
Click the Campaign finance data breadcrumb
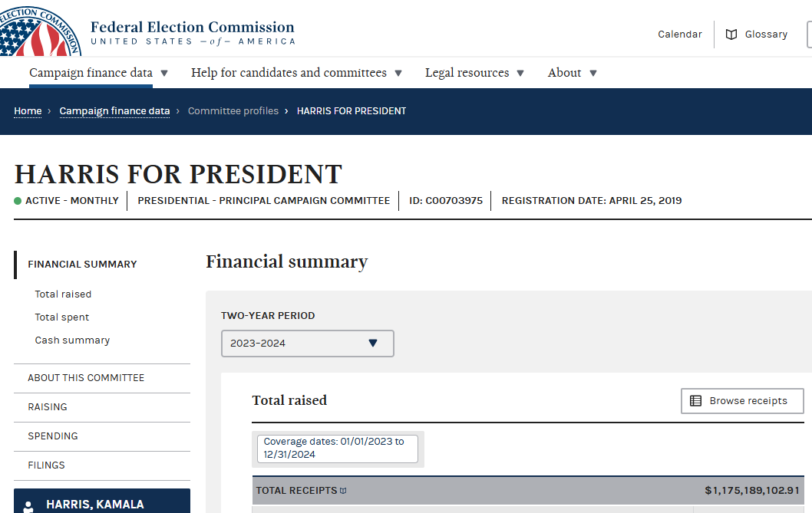[114, 111]
